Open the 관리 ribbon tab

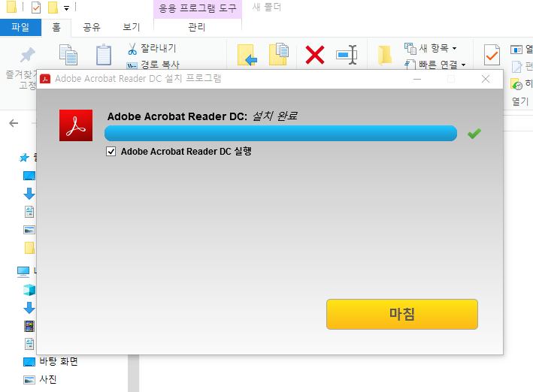tap(197, 27)
